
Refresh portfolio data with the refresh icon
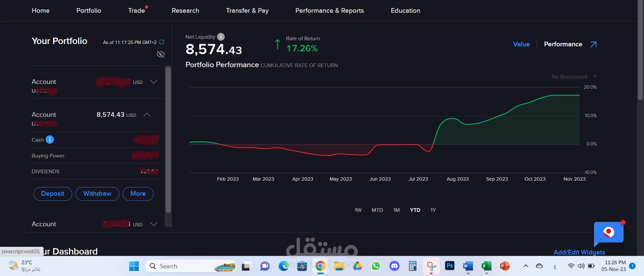(x=162, y=42)
